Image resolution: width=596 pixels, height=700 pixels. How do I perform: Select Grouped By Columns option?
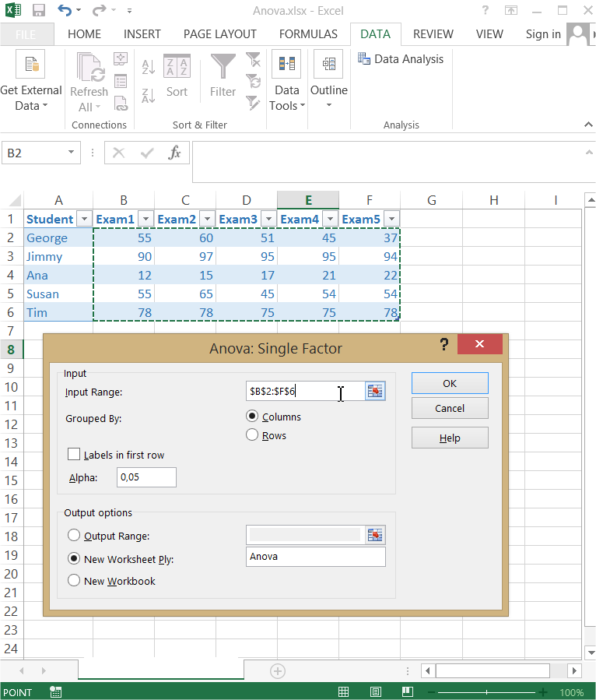tap(252, 417)
